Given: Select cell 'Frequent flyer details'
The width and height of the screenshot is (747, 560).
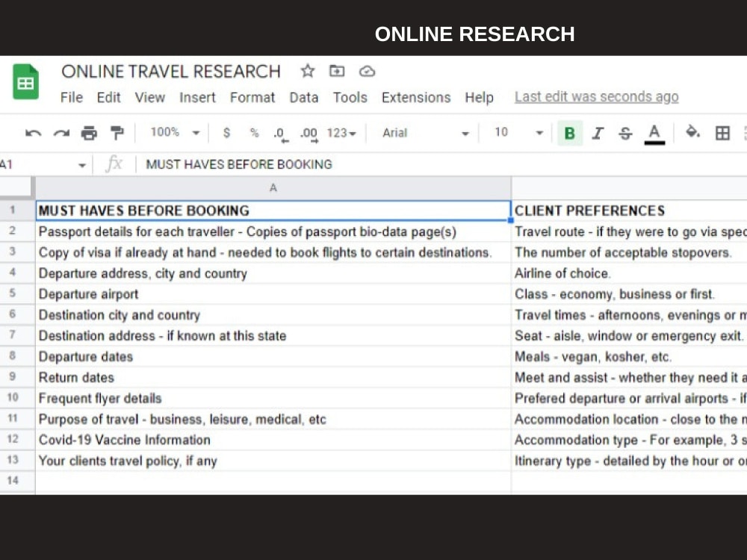Looking at the screenshot, I should 273,398.
